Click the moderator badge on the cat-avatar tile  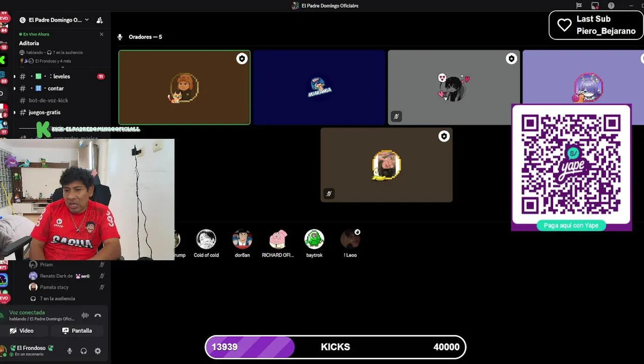(x=242, y=59)
